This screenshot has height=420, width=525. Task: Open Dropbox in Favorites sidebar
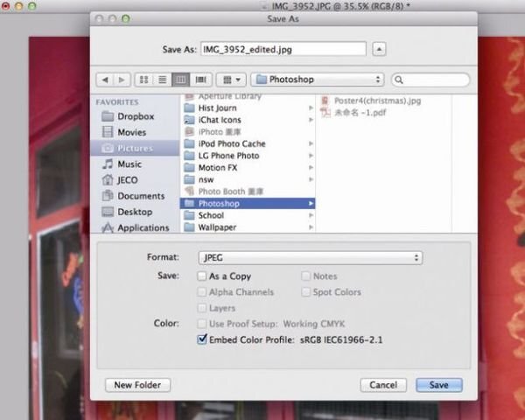(136, 116)
